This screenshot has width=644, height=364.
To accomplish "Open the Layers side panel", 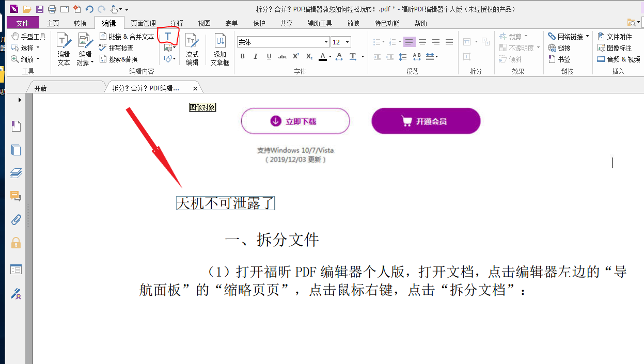I will pyautogui.click(x=16, y=173).
